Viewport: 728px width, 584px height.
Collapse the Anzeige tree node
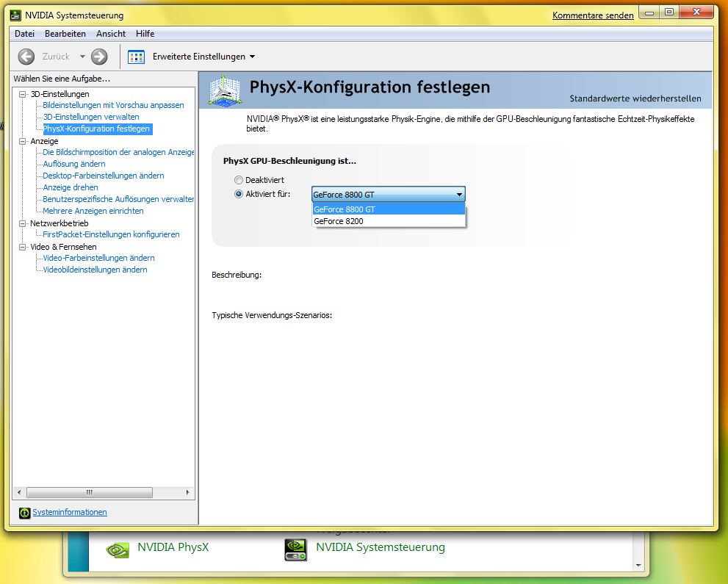(22, 141)
